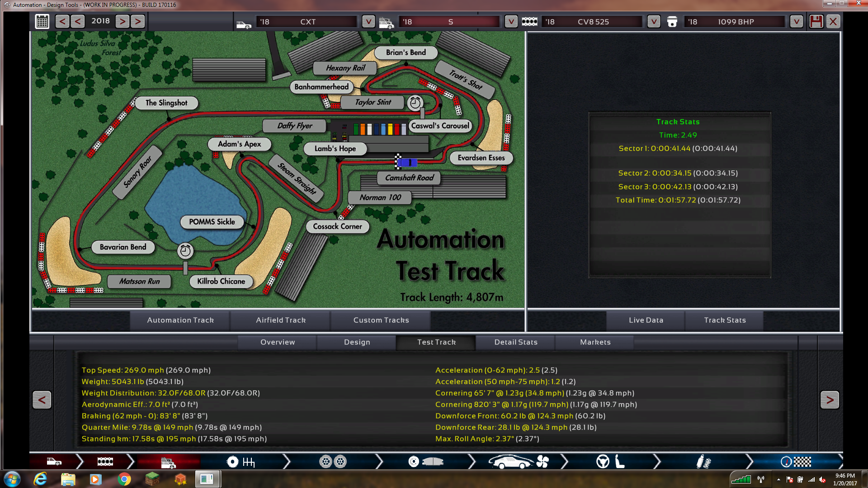Open Chrome from the Windows taskbar
The width and height of the screenshot is (868, 488).
124,479
